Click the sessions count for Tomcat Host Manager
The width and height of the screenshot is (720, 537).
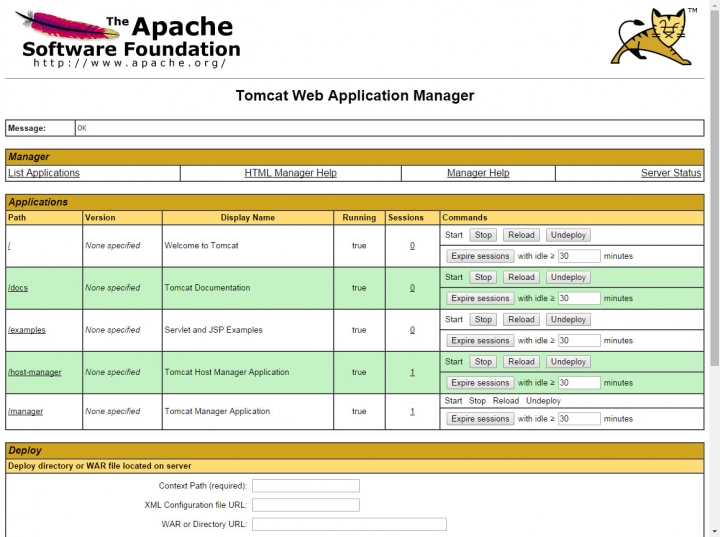pyautogui.click(x=412, y=373)
